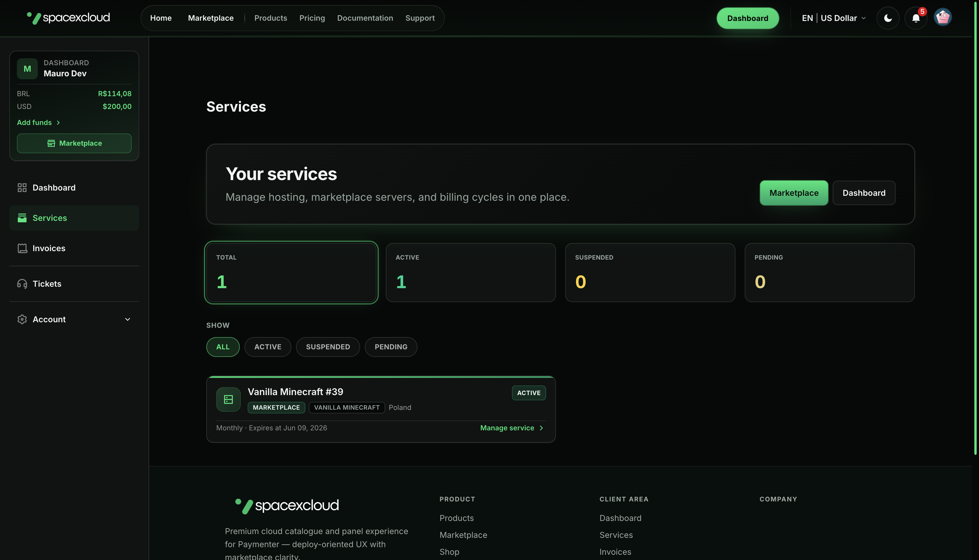The height and width of the screenshot is (560, 979).
Task: Click Invoices icon in sidebar
Action: click(22, 248)
